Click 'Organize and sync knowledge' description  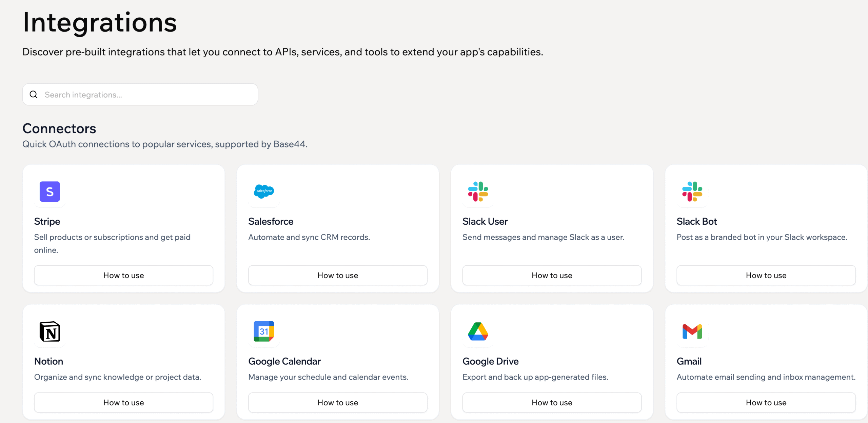coord(118,377)
